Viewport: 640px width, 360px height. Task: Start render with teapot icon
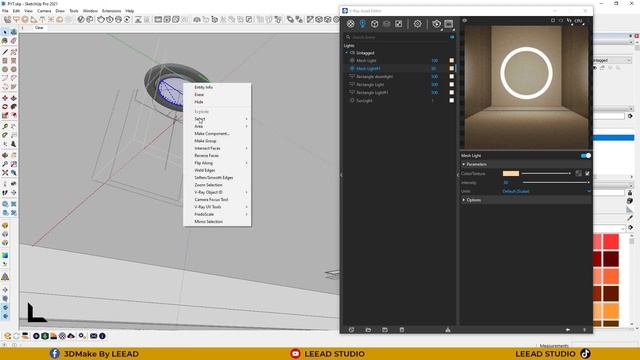tap(436, 24)
